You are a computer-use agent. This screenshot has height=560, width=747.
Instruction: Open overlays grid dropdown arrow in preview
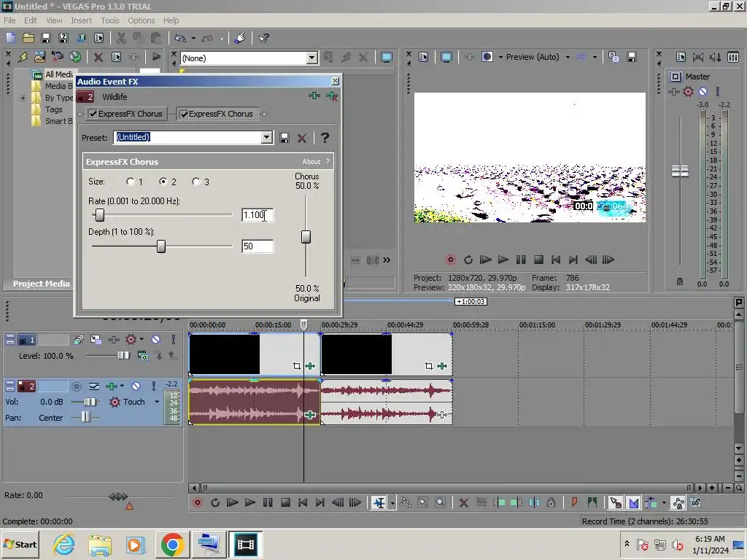click(x=595, y=57)
